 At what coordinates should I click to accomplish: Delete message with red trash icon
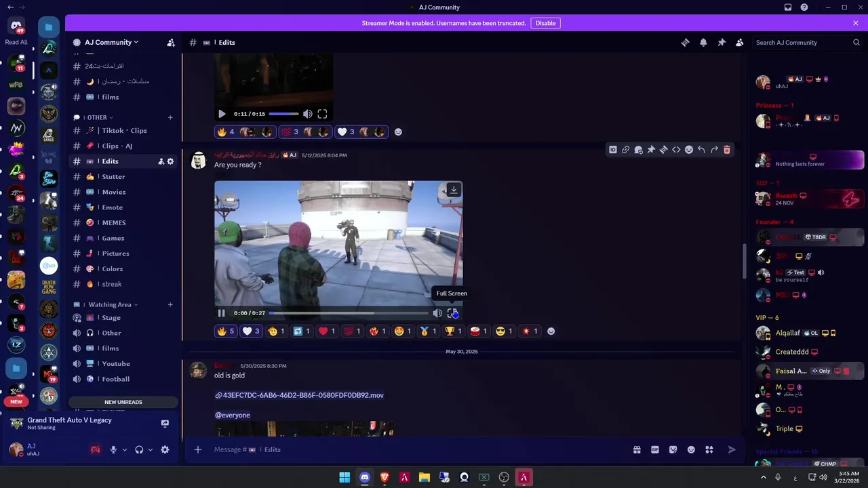(727, 150)
